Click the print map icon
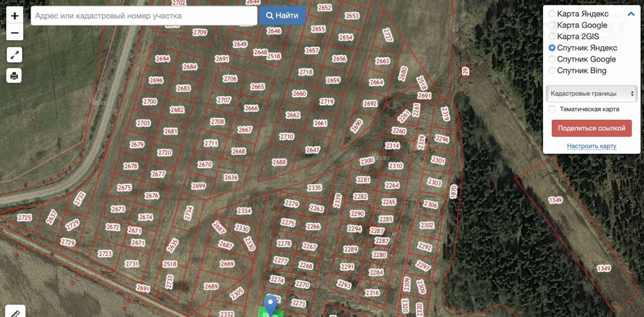644x317 pixels. (14, 75)
